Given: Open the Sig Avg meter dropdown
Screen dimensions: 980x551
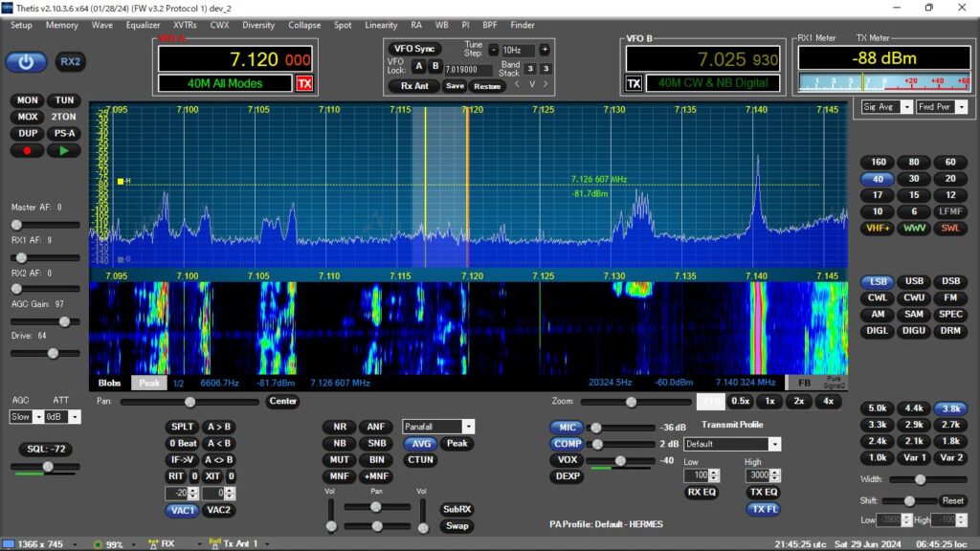Looking at the screenshot, I should click(x=906, y=107).
